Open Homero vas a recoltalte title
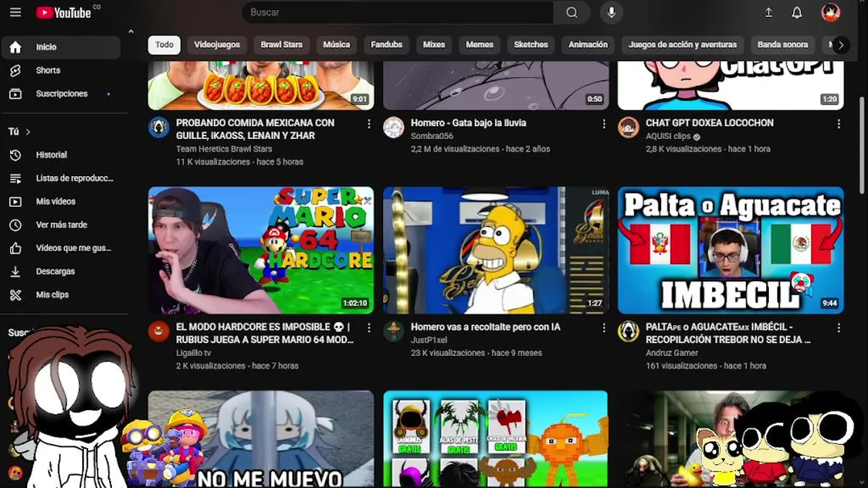The image size is (868, 488). (x=486, y=327)
